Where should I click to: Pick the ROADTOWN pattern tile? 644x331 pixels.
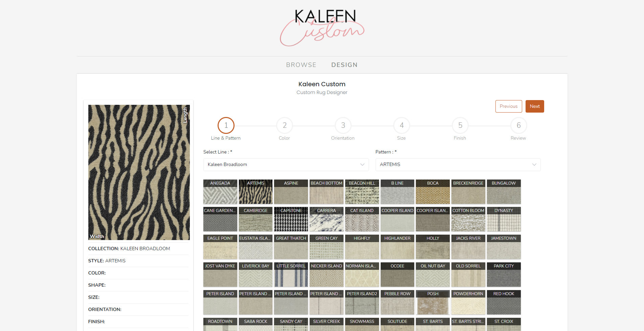pyautogui.click(x=220, y=324)
